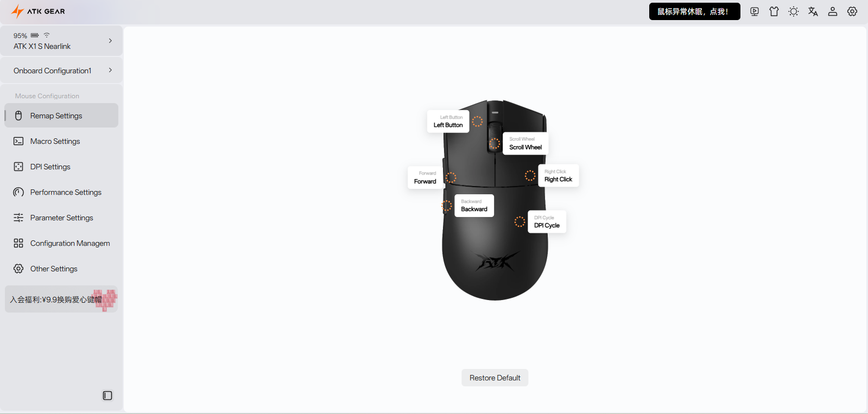Click the black sleep warning banner
The image size is (868, 414).
(x=694, y=11)
